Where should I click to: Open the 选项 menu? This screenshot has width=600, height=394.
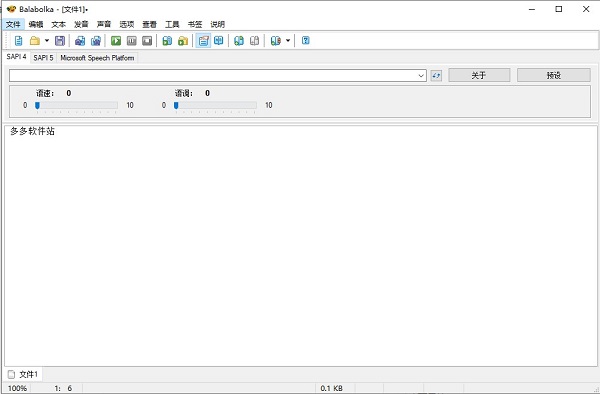127,24
